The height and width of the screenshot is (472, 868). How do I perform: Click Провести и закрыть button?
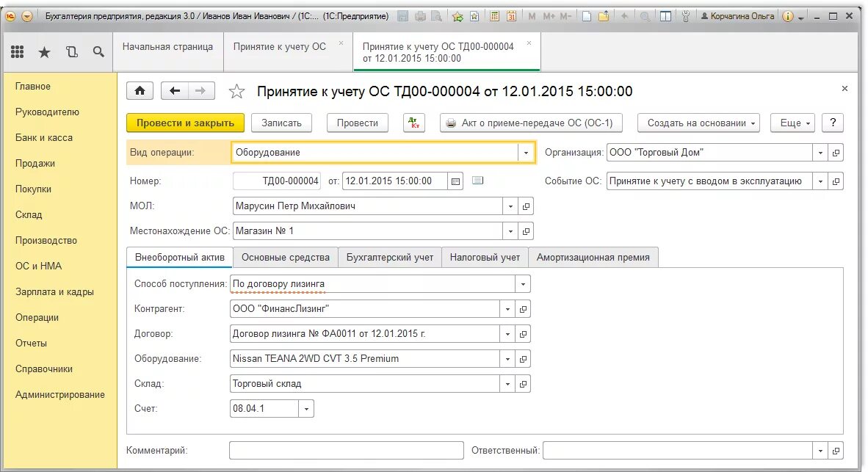(x=185, y=123)
